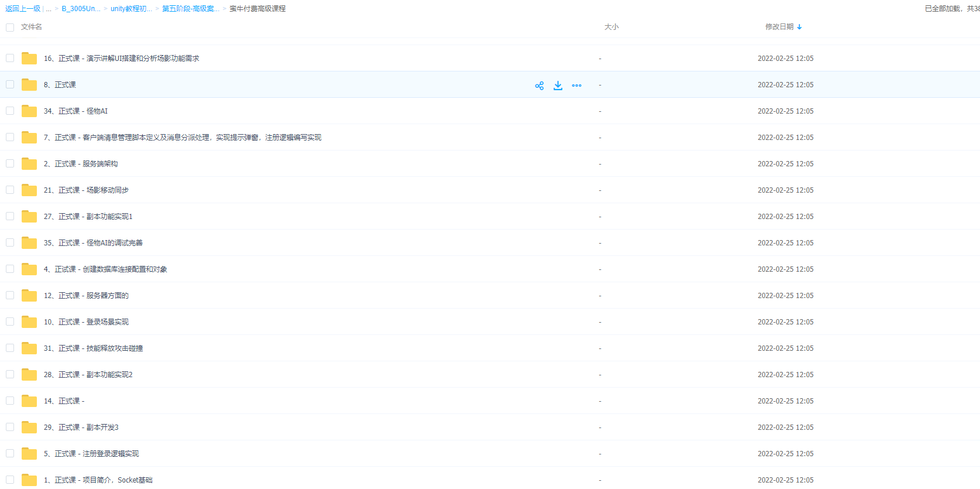
Task: Click folder icon beside "2、正式课 - 服务端架构"
Action: (x=29, y=163)
